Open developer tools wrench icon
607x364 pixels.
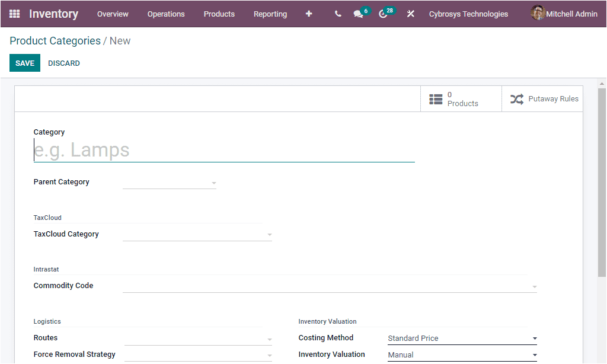pos(411,14)
